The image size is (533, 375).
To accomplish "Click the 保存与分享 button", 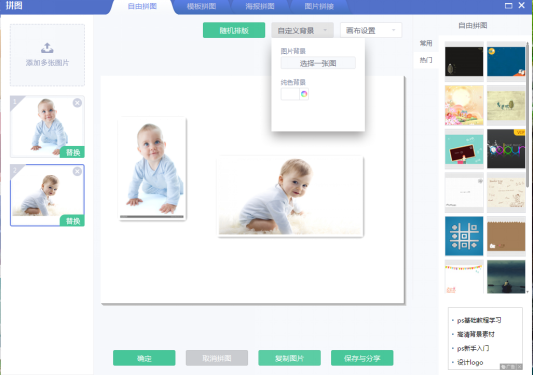I will [x=362, y=358].
